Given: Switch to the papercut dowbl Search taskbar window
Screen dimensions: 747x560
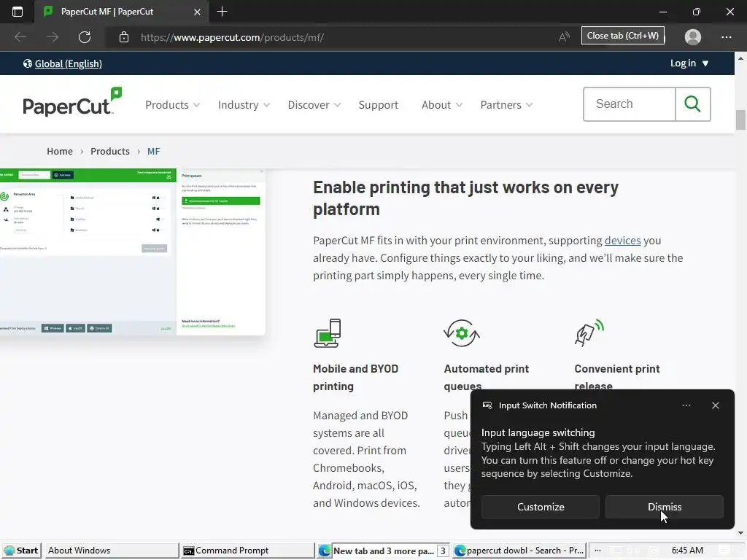Looking at the screenshot, I should (519, 551).
